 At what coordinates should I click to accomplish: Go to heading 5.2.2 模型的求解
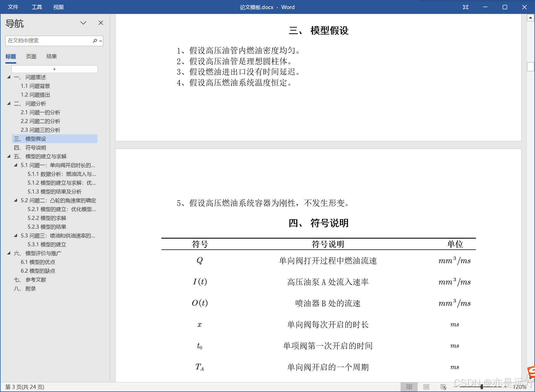pos(47,218)
